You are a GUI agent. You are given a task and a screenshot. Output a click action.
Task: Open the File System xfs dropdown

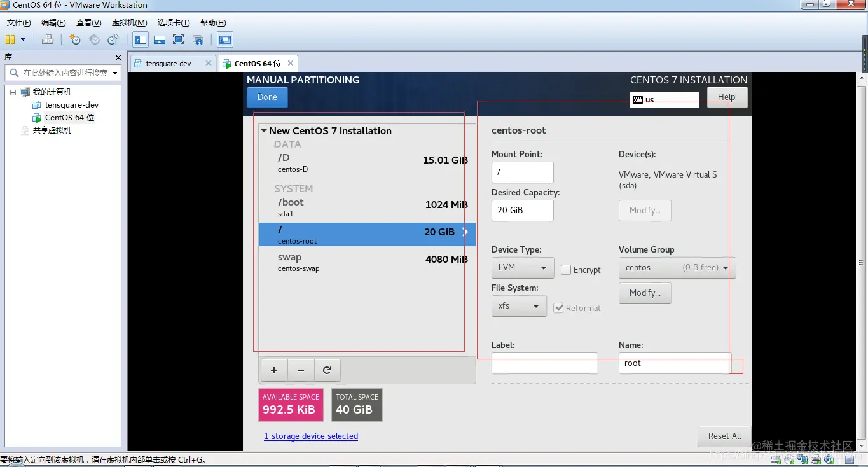click(519, 306)
